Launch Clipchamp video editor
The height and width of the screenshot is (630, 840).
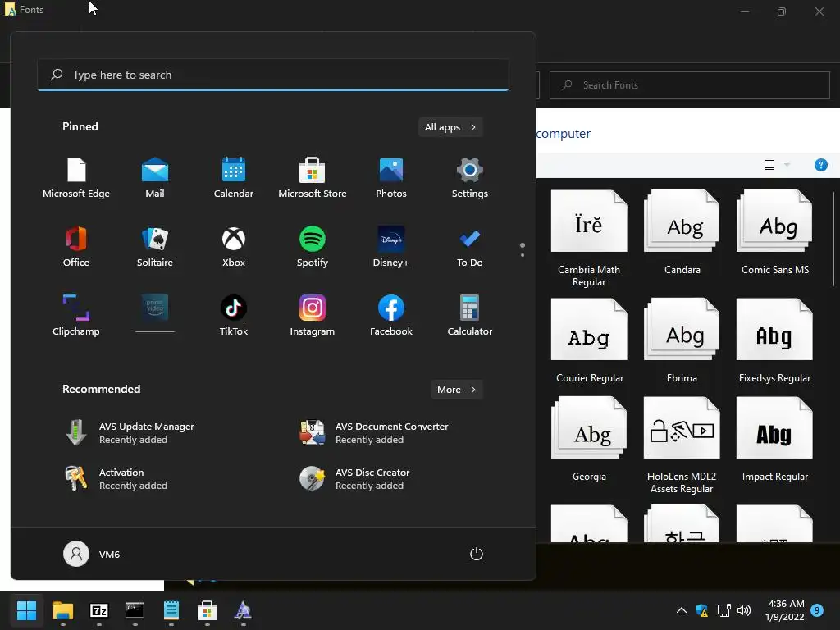(76, 315)
